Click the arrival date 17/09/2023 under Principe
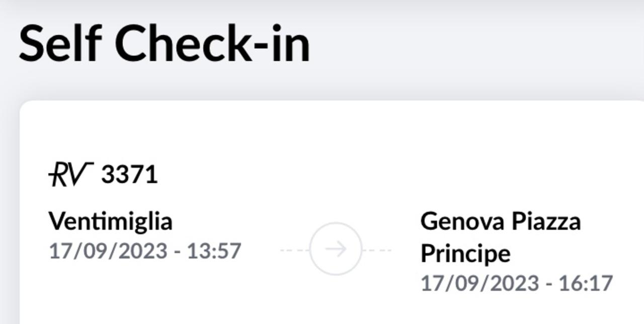Screen dimensions: 644x324 point(479,283)
